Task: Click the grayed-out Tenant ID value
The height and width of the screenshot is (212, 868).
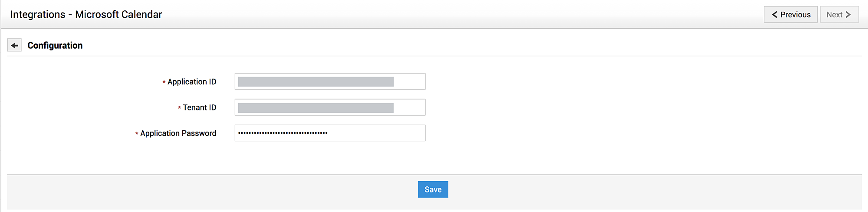Action: (x=316, y=108)
